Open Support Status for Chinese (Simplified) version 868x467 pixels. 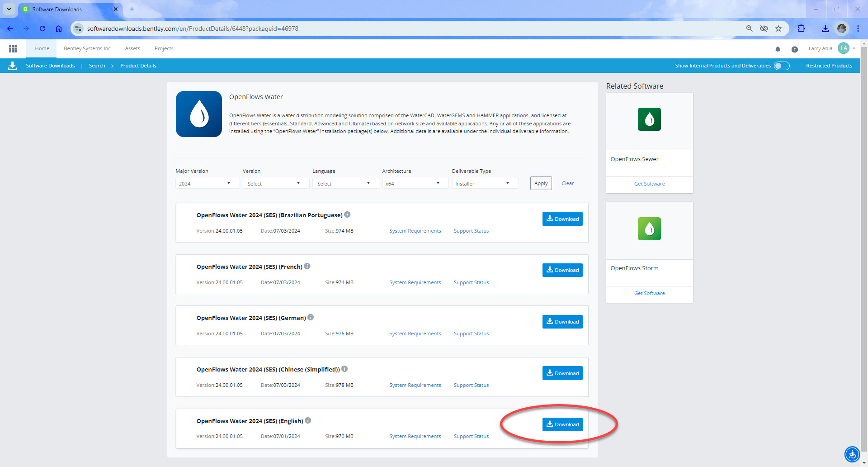(471, 385)
